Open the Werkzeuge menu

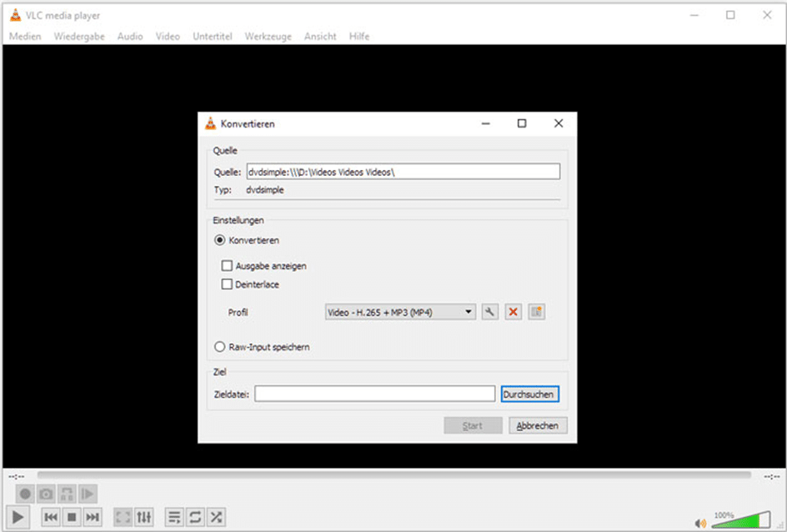click(x=268, y=36)
